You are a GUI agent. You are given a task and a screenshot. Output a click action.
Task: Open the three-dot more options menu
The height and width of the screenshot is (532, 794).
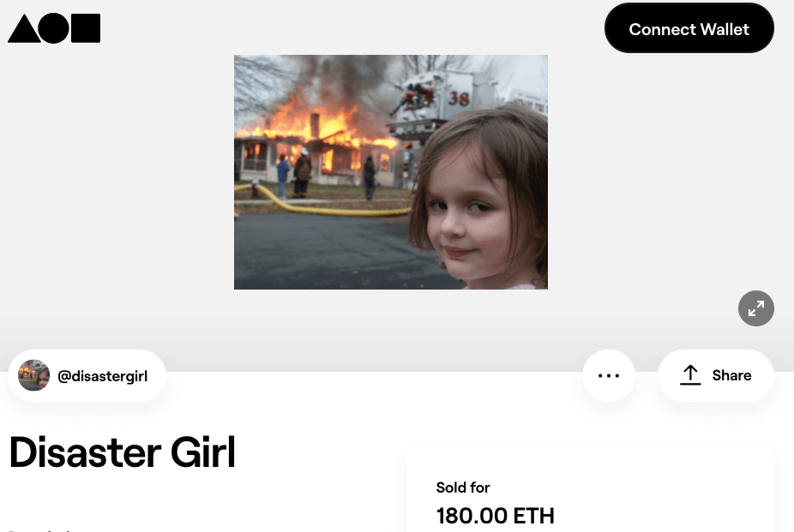point(609,376)
